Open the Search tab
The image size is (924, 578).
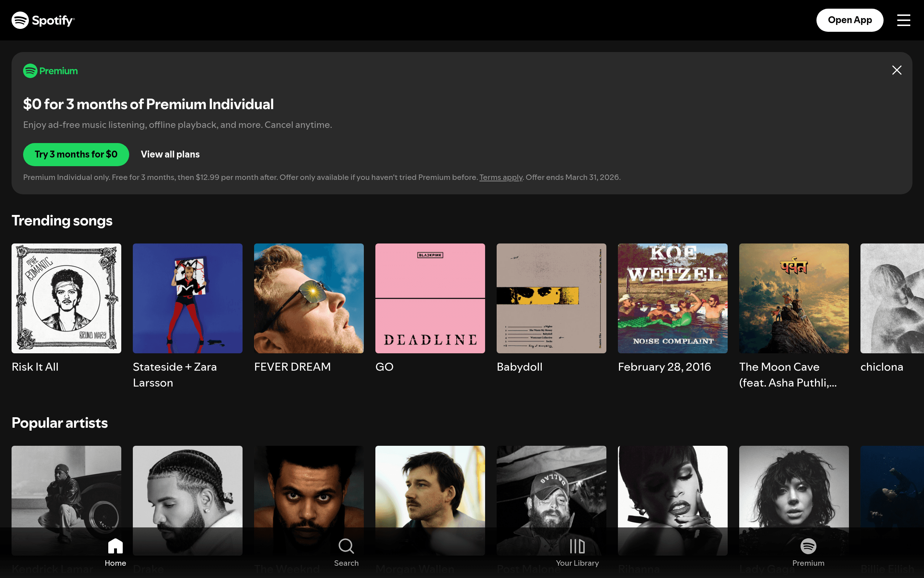[346, 552]
